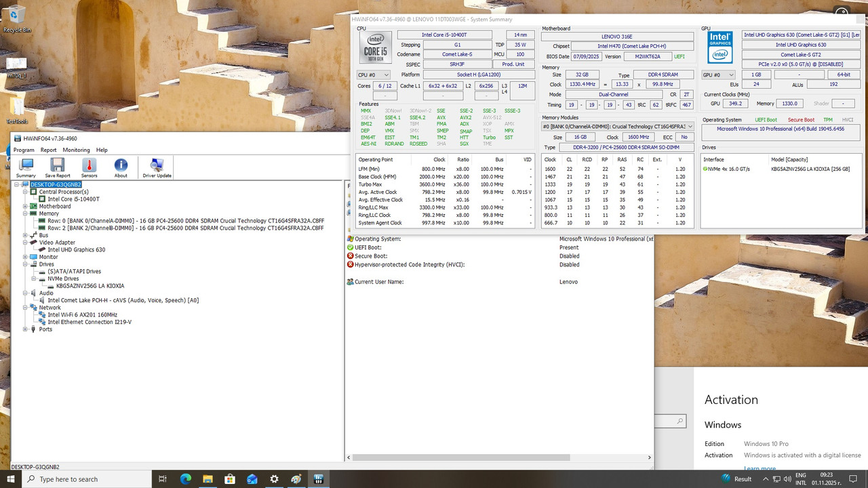Screen dimensions: 868x488
Task: Open the Recycle Bin desktop icon
Action: click(x=15, y=14)
